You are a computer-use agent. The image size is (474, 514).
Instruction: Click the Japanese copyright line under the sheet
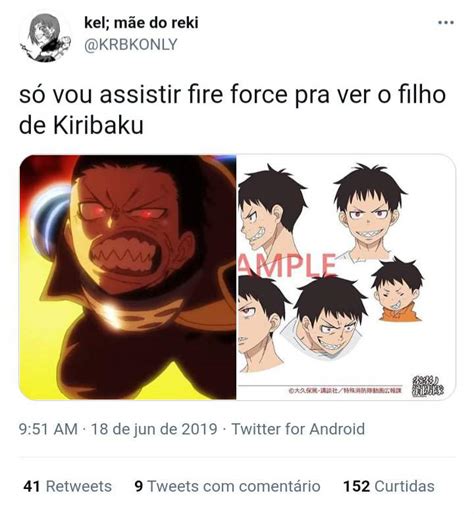click(346, 390)
